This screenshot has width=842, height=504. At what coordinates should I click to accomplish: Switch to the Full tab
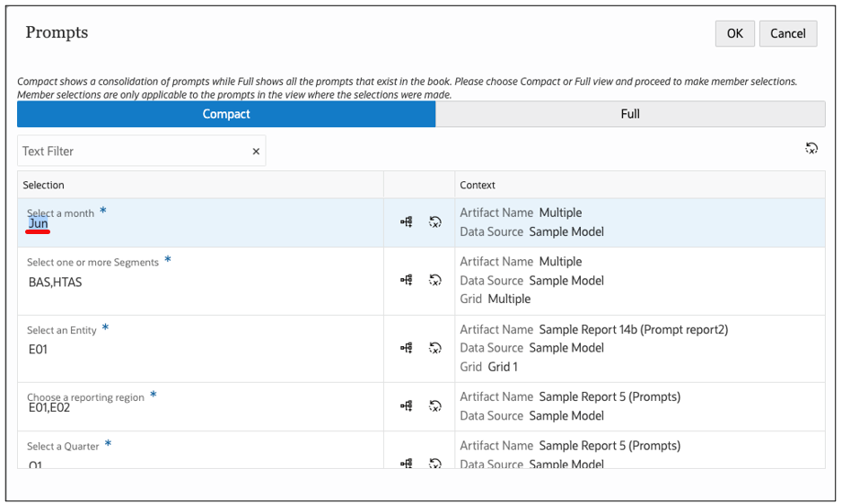coord(630,114)
